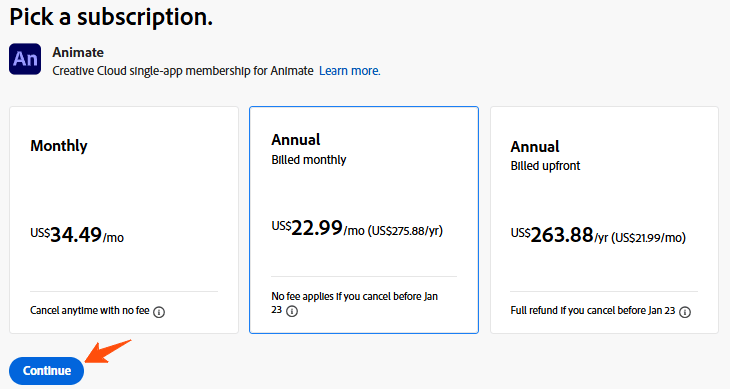Viewport: 730px width, 389px height.
Task: Open info icon beside No fee applies text
Action: tap(292, 311)
